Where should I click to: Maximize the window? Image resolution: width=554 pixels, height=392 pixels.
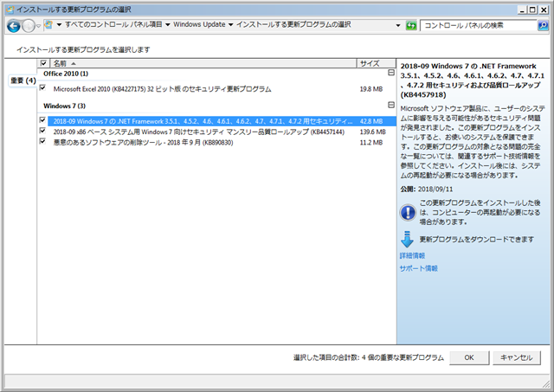(x=532, y=10)
